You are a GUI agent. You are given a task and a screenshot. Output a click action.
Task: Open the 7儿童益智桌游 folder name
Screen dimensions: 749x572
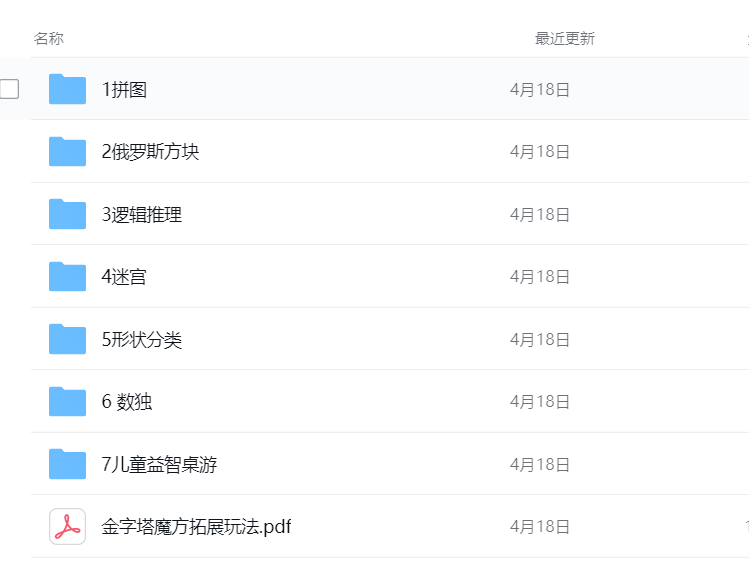coord(160,464)
